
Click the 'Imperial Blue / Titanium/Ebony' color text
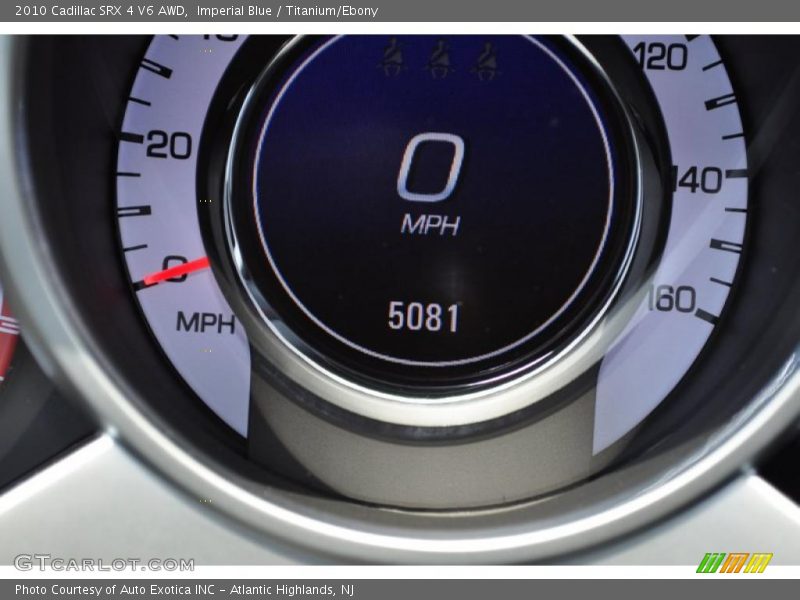287,11
